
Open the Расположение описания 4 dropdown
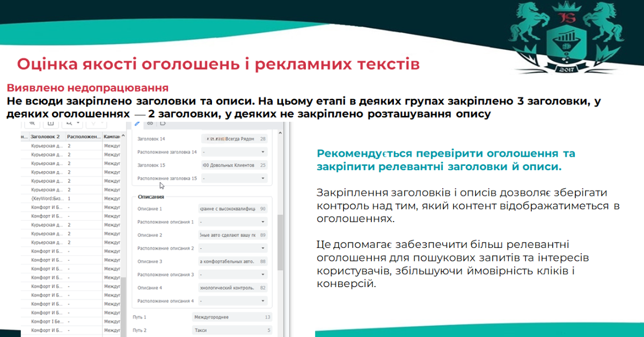pos(232,301)
